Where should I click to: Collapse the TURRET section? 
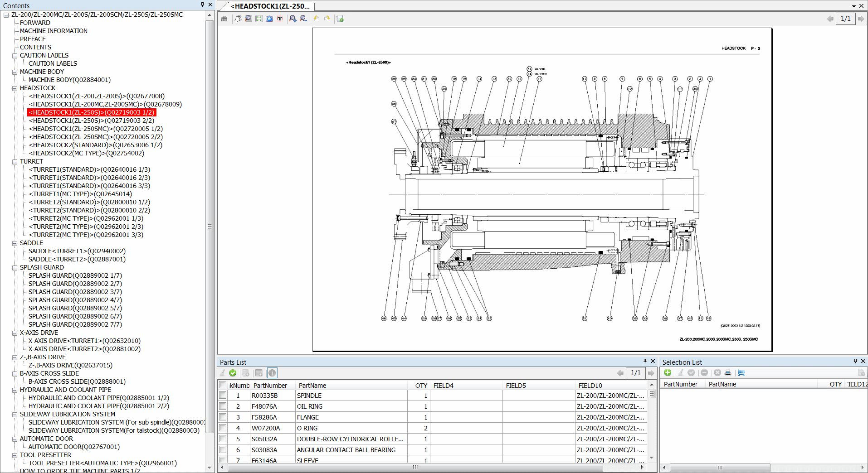15,161
